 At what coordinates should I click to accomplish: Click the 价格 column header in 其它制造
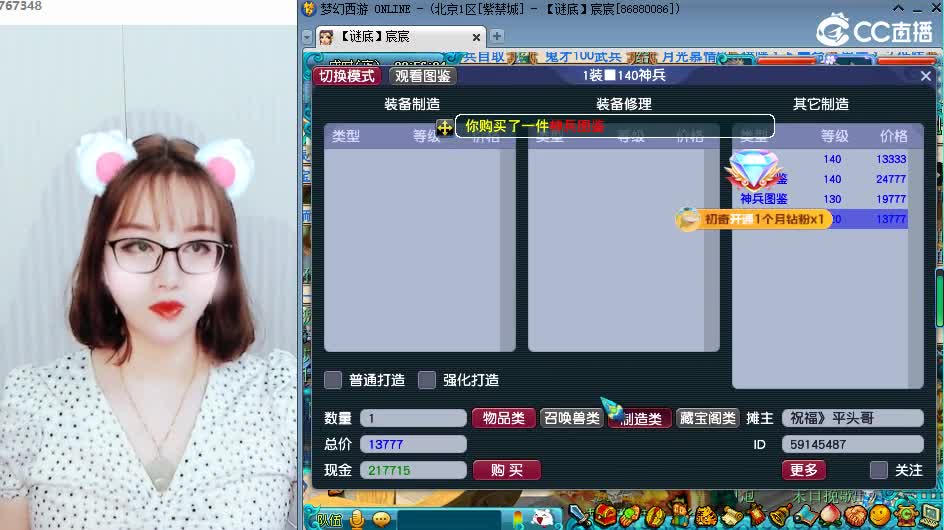(893, 136)
